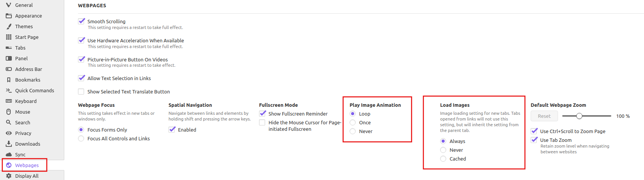
Task: Open Bookmarks settings via bookmark icon
Action: (x=9, y=80)
